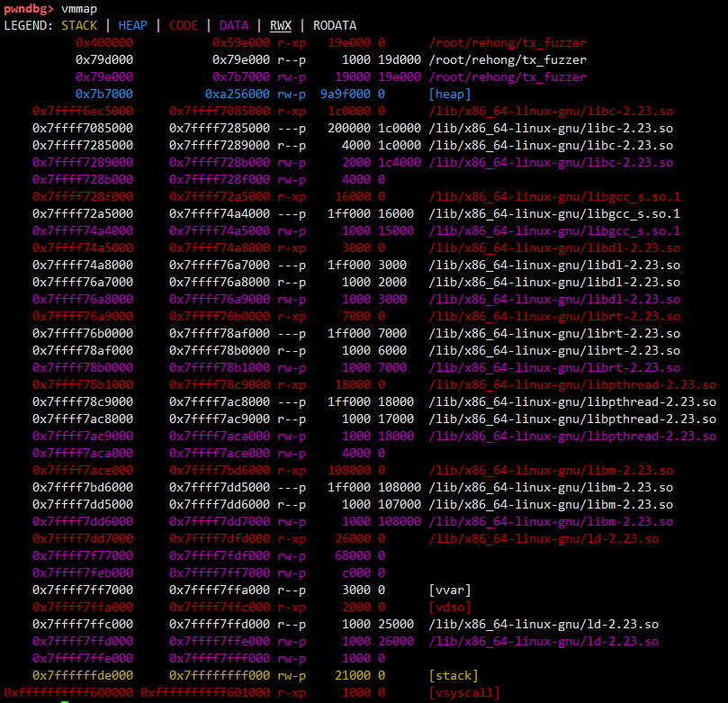
Task: Click the DATA legend label
Action: [x=234, y=25]
